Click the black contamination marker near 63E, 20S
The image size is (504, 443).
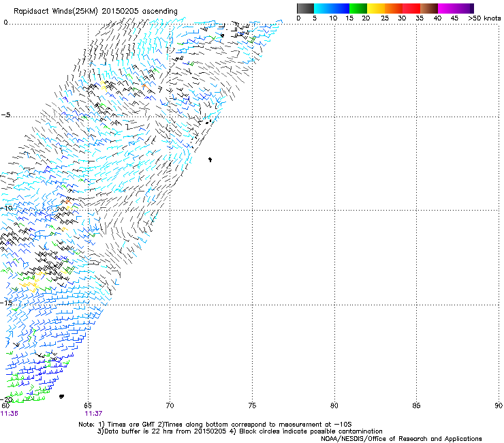61,397
